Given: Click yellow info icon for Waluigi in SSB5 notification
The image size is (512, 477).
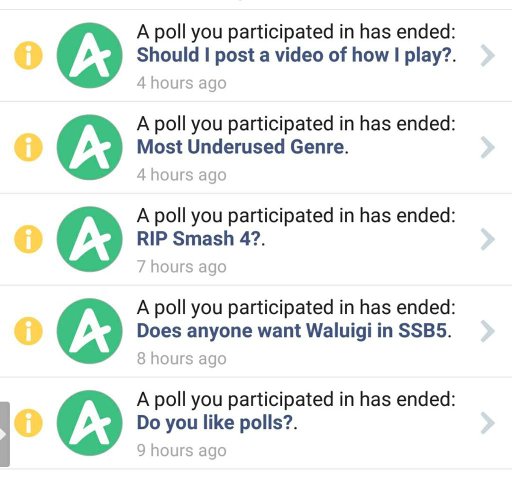Looking at the screenshot, I should tap(28, 331).
